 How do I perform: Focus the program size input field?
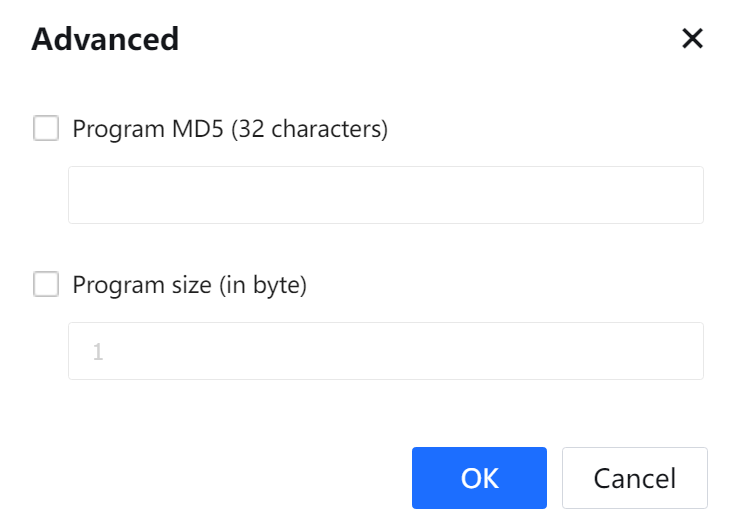385,351
